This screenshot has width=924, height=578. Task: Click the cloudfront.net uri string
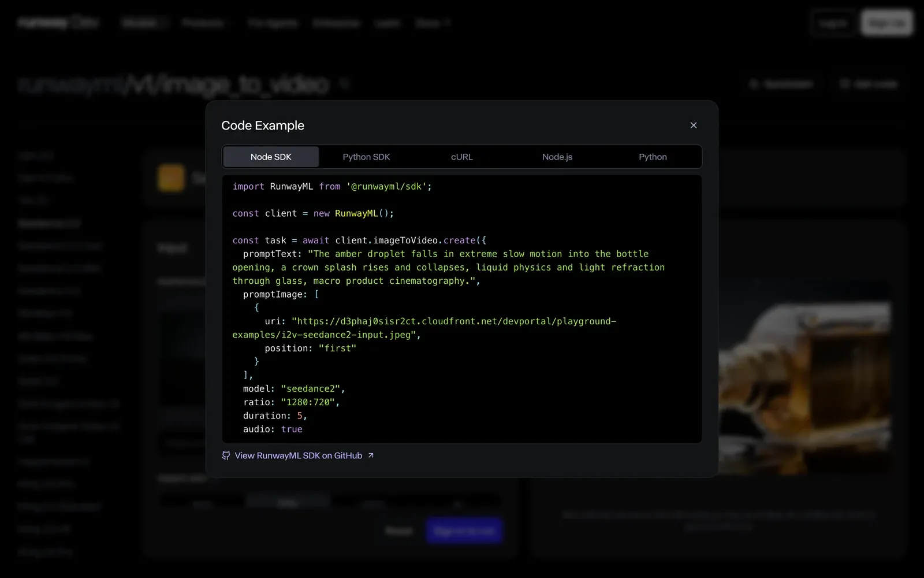tap(424, 328)
